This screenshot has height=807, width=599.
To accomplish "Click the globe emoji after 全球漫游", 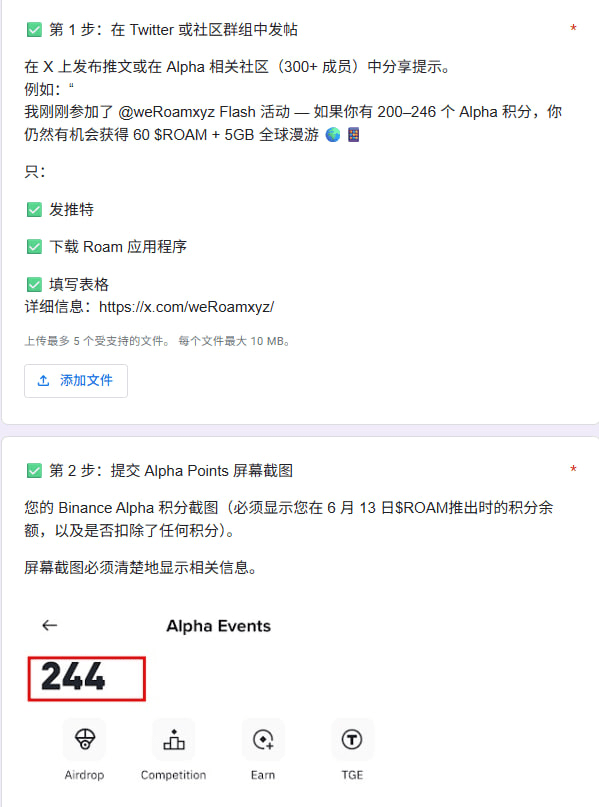I will [x=333, y=135].
